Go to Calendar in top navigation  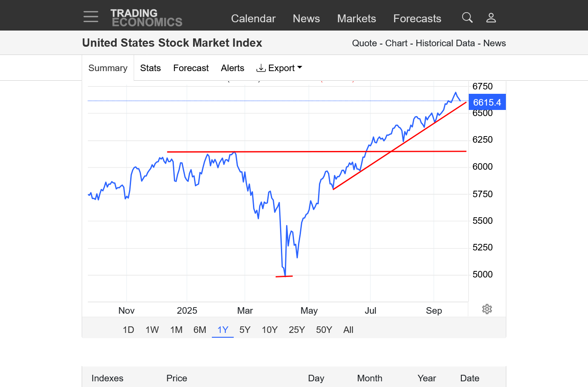[253, 19]
